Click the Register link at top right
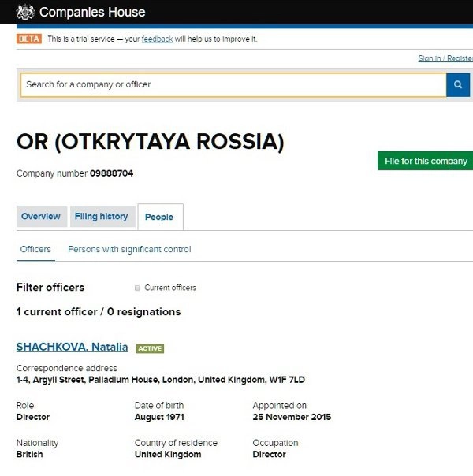The image size is (473, 476). [460, 58]
